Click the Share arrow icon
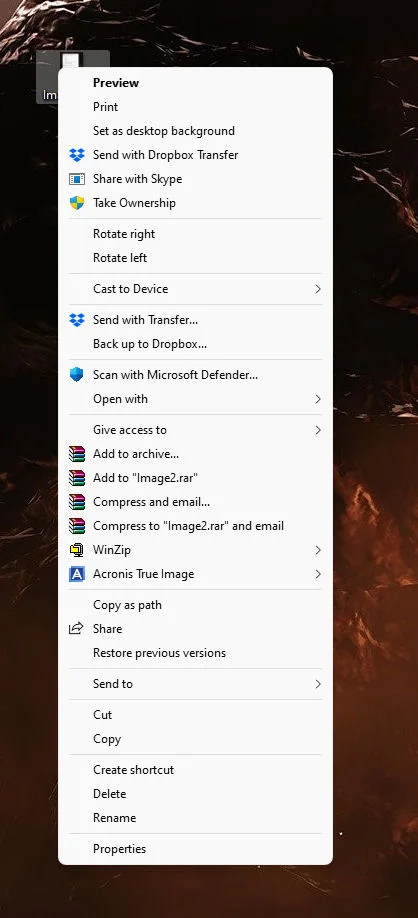 click(76, 629)
